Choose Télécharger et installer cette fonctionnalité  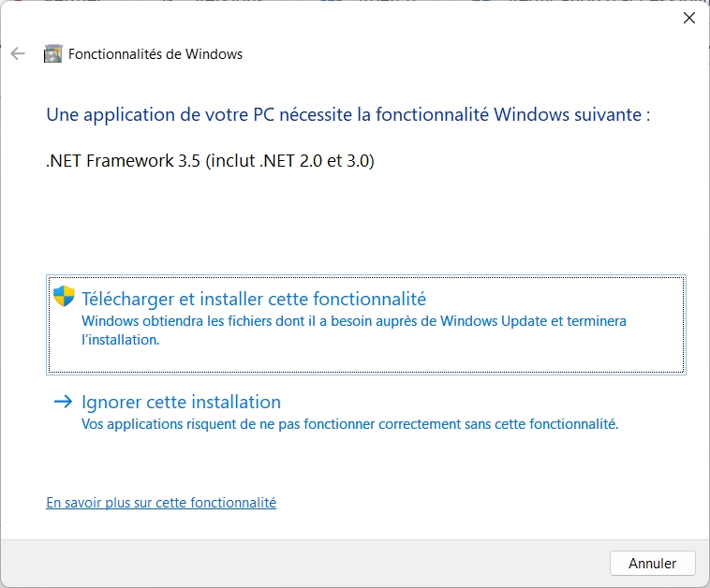coord(254,300)
